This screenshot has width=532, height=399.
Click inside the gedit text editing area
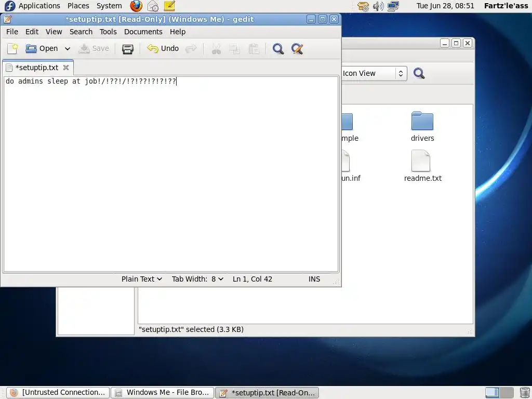[171, 174]
